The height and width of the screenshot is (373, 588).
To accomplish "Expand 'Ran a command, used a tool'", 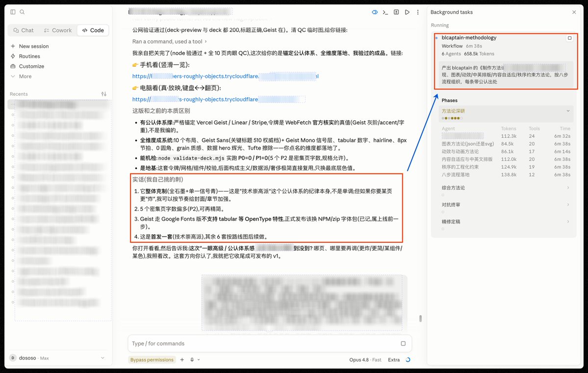I will pyautogui.click(x=170, y=42).
